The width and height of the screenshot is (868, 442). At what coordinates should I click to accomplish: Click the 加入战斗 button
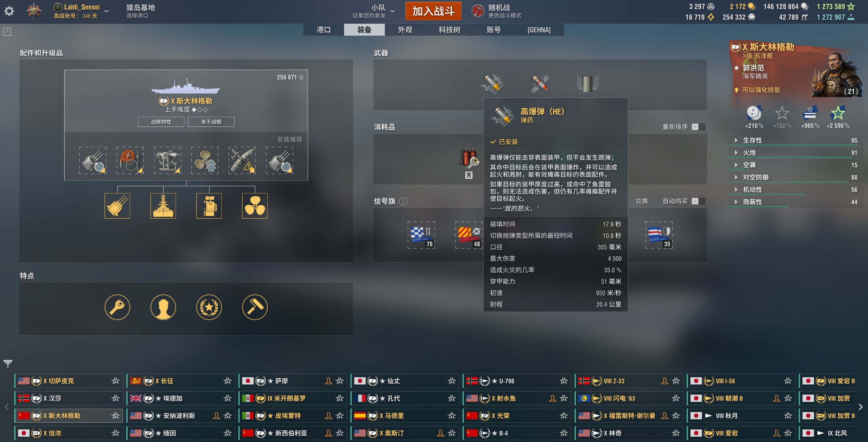(x=433, y=11)
